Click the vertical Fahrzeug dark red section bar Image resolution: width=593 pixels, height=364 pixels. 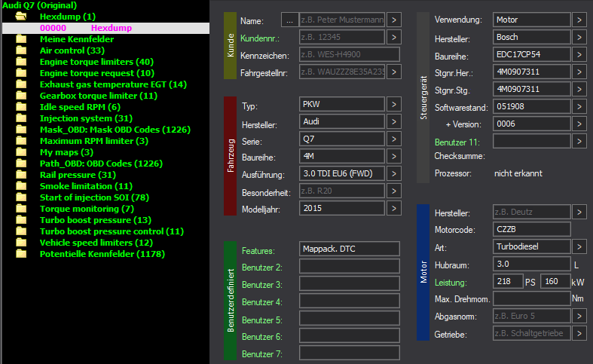[231, 156]
